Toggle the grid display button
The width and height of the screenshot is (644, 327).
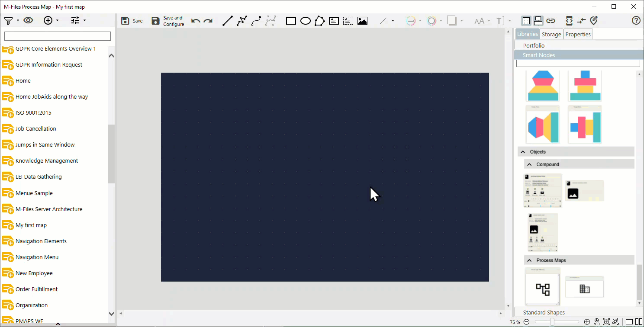coord(526,21)
